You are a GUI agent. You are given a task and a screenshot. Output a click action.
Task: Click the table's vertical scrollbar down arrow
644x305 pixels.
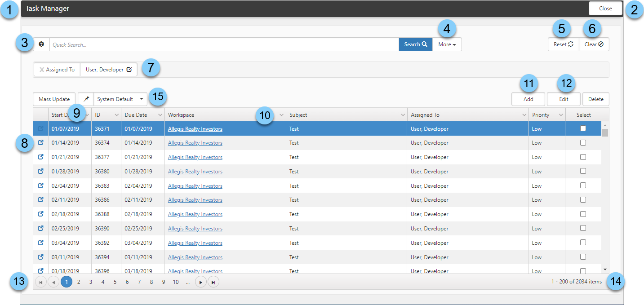[605, 270]
